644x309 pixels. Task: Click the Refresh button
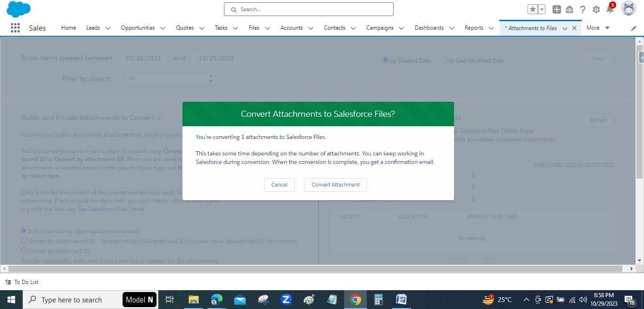coord(598,120)
